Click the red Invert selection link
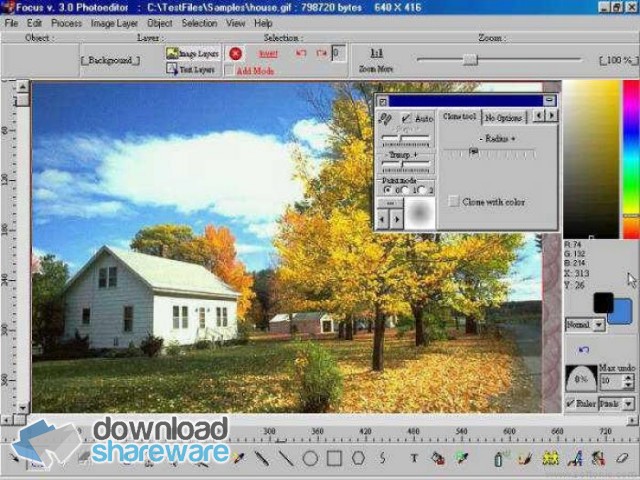This screenshot has height=480, width=640. pos(268,53)
